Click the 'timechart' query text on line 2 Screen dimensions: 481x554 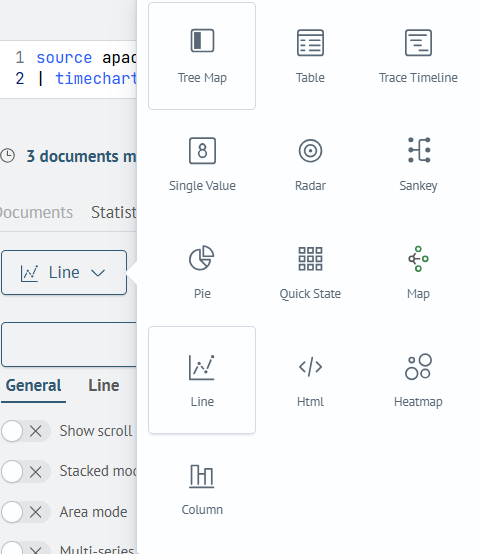pyautogui.click(x=96, y=78)
